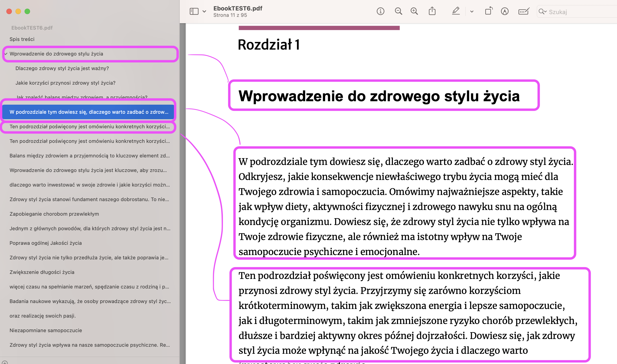This screenshot has height=364, width=617.
Task: Open the sidebar view button
Action: click(x=194, y=11)
